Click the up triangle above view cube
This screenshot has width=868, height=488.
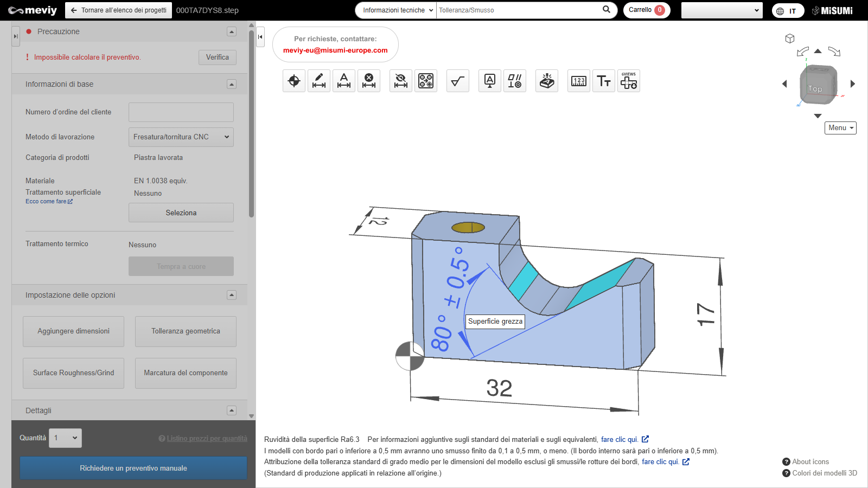click(x=818, y=51)
